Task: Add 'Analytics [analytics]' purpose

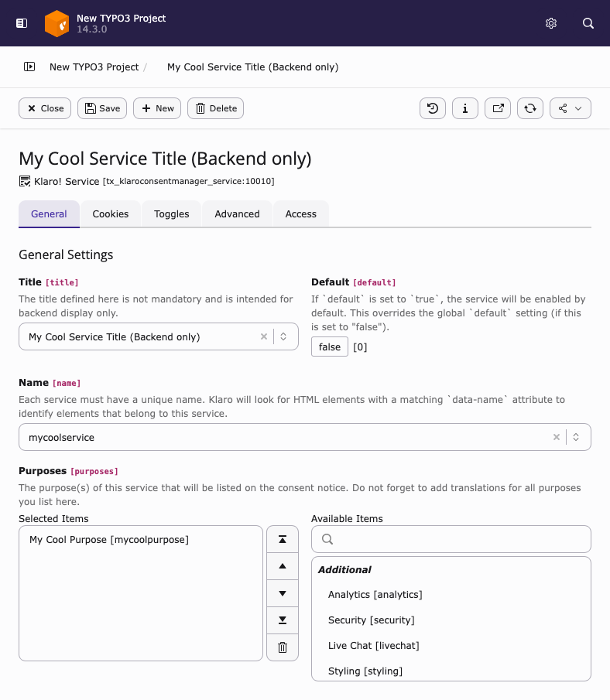Action: pos(375,595)
